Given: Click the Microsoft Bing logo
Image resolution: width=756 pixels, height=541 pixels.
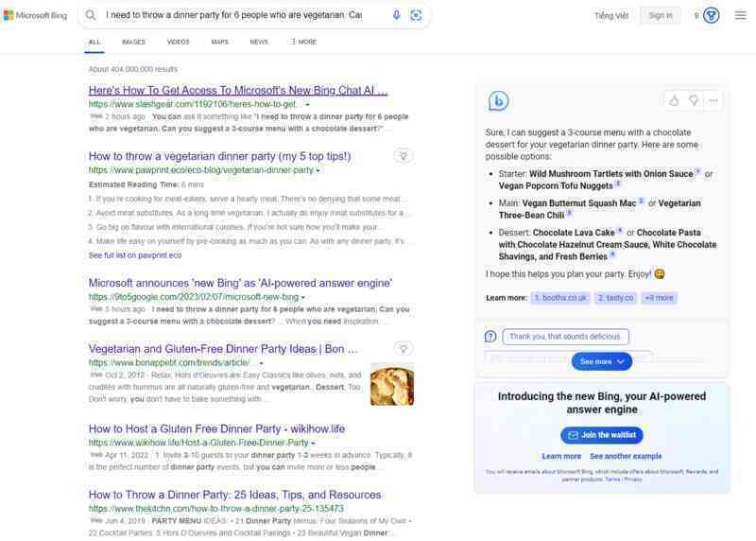Looking at the screenshot, I should (35, 15).
